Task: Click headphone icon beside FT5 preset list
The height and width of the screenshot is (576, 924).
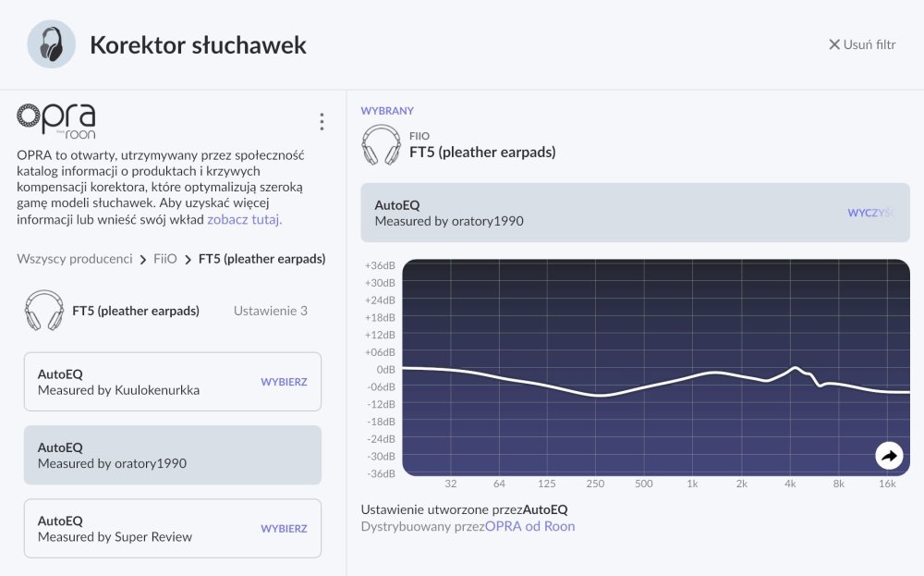Action: pyautogui.click(x=44, y=311)
